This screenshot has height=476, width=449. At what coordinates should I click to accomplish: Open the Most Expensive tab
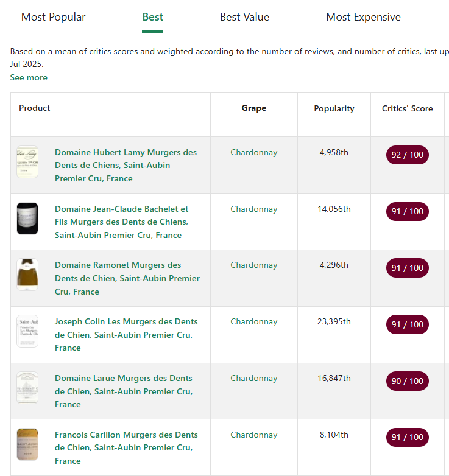[x=363, y=17]
